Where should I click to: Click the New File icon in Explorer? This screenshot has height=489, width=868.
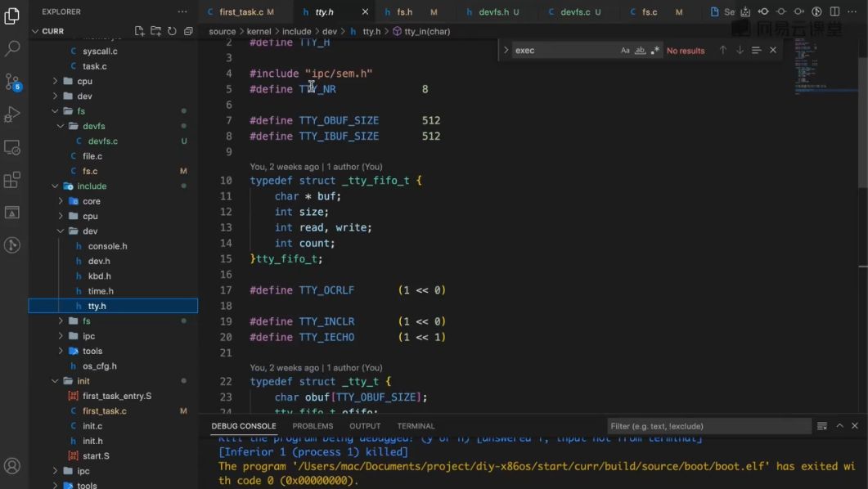click(x=139, y=31)
